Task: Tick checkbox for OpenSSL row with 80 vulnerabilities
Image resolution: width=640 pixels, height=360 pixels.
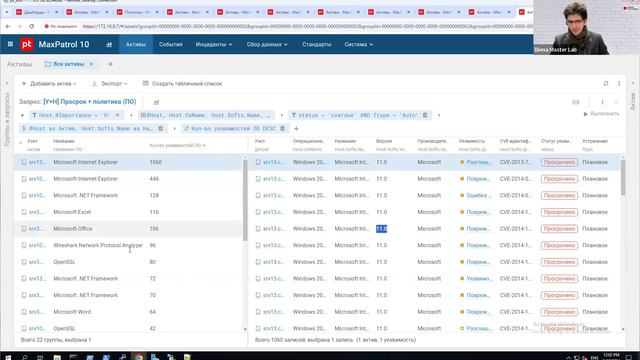Action: (x=24, y=262)
